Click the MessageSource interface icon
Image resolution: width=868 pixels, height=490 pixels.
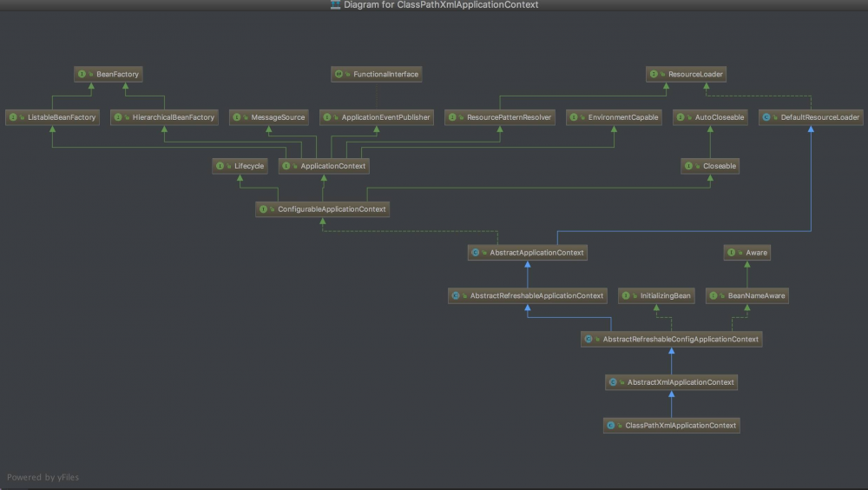coord(237,117)
